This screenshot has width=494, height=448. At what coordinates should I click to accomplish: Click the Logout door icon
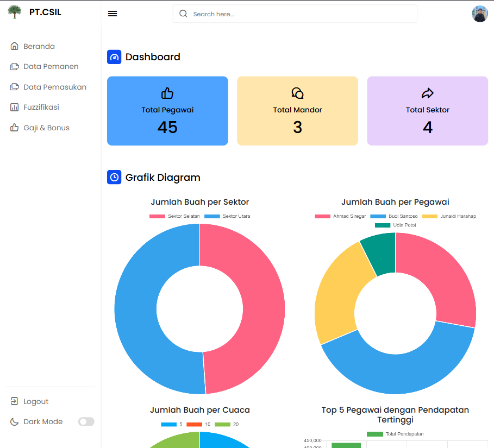[x=14, y=401]
